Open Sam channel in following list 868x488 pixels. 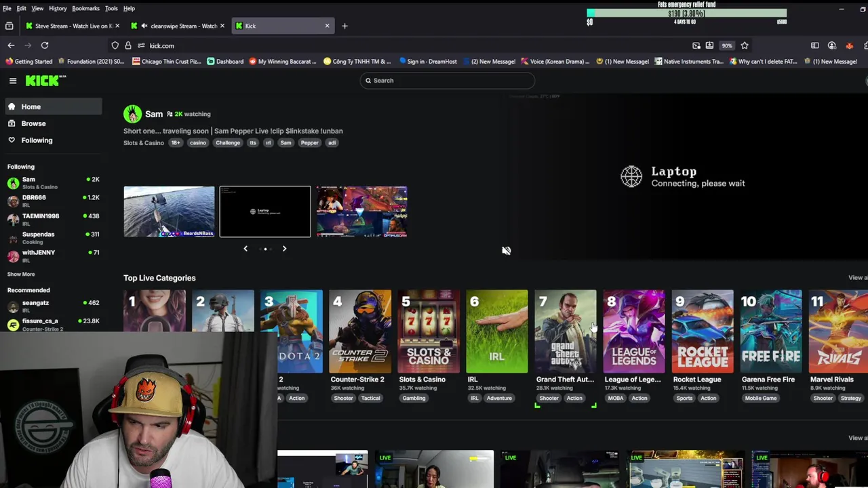53,182
